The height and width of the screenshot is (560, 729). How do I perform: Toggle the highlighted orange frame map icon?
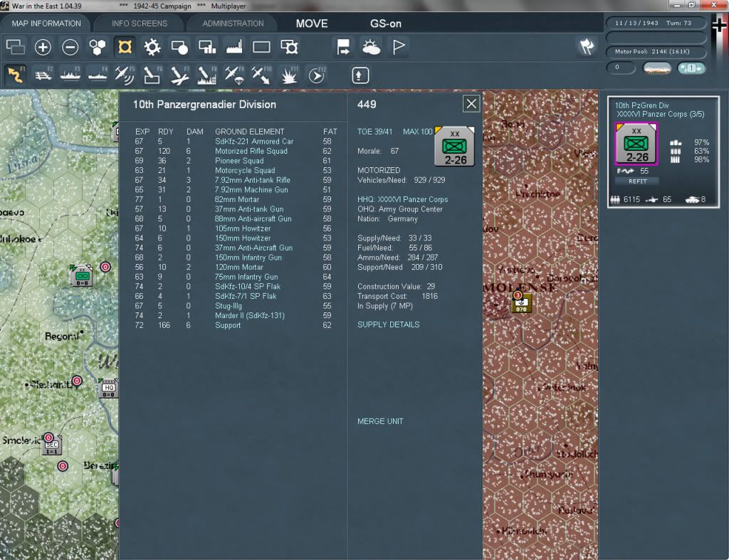click(x=125, y=47)
